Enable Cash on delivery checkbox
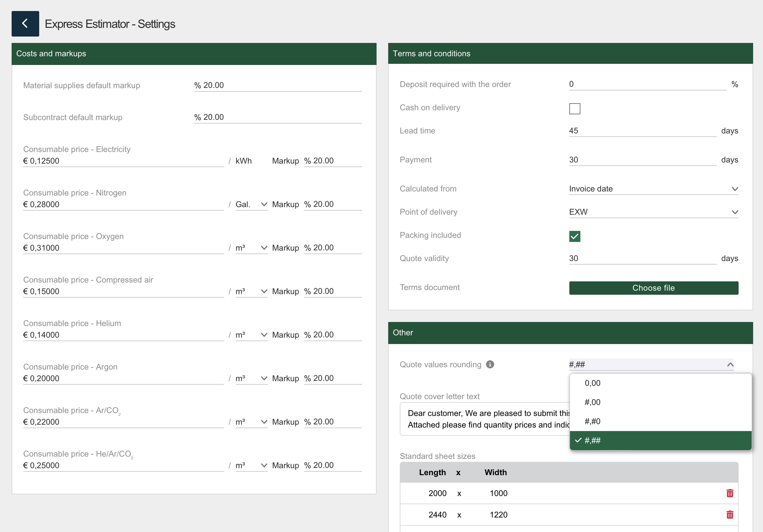 pyautogui.click(x=575, y=108)
